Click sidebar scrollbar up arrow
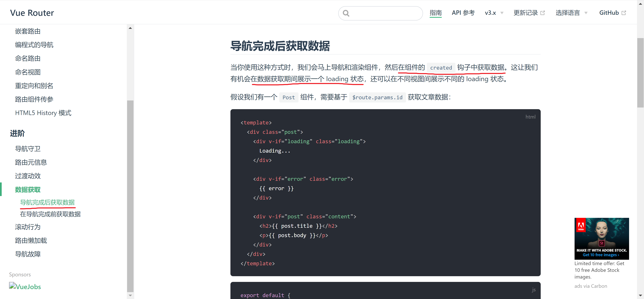 tap(130, 28)
